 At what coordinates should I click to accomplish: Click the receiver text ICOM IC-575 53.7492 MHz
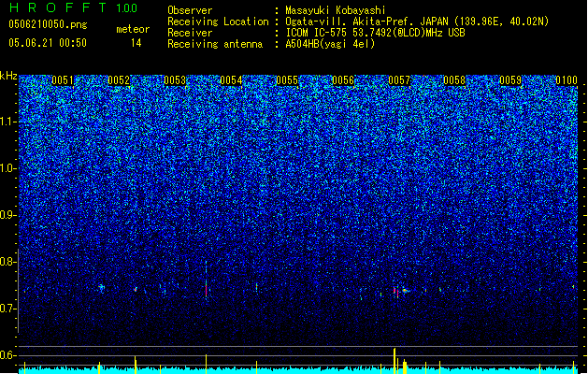pos(375,33)
